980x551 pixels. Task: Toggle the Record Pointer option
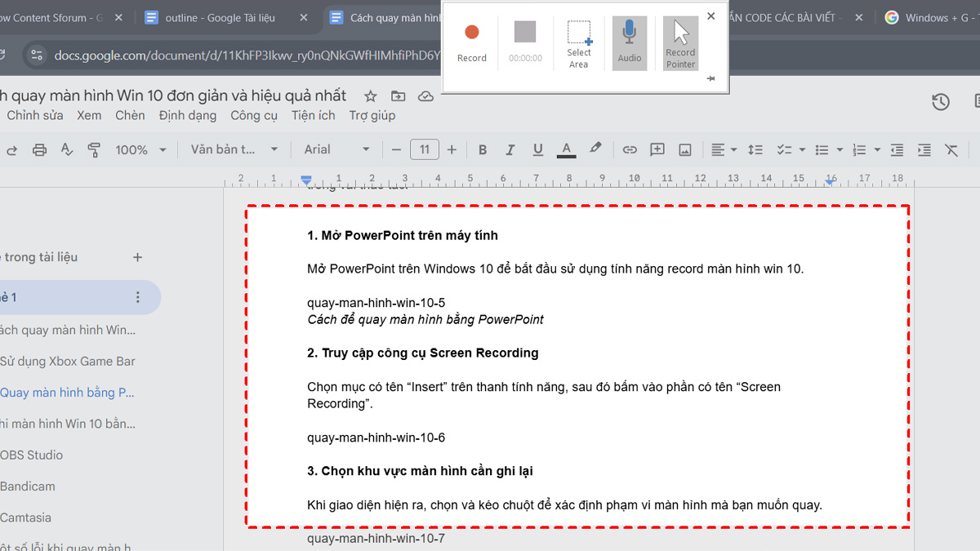tap(680, 43)
